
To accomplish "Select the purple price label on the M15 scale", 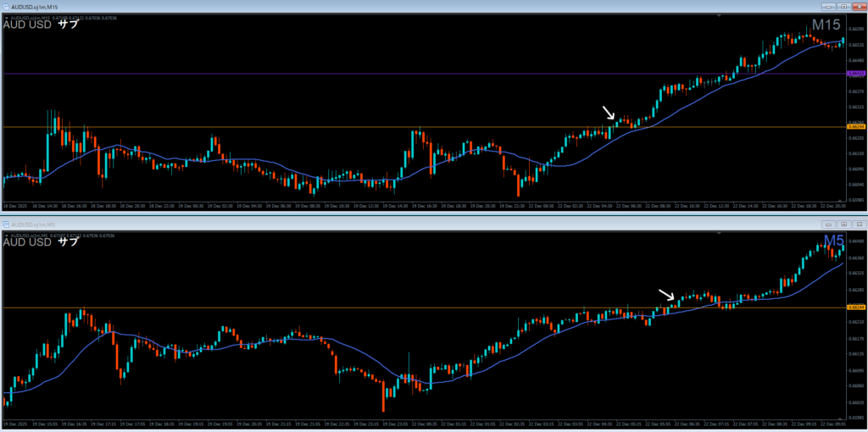I will (x=856, y=74).
